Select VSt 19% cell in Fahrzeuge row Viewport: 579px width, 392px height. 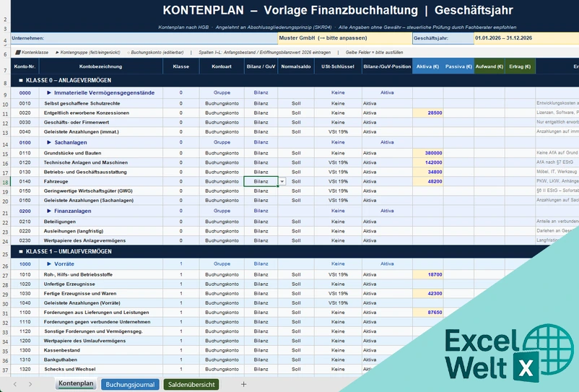click(338, 181)
